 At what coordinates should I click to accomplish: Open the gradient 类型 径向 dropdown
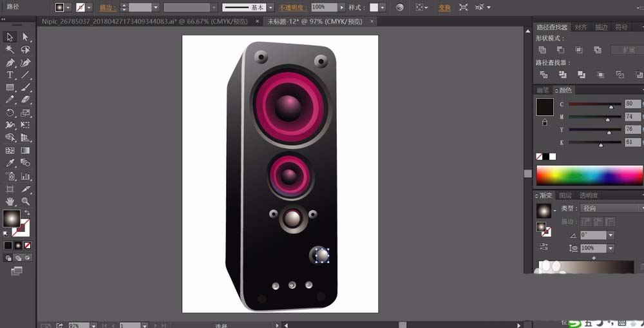612,208
